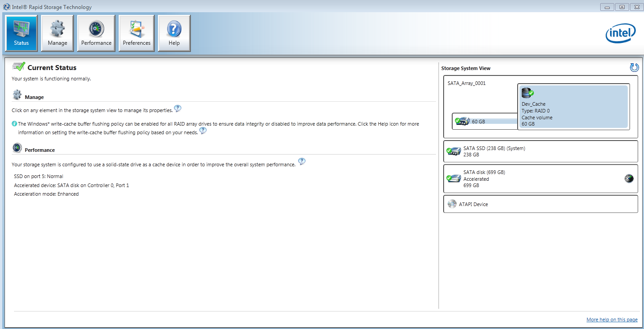This screenshot has height=329, width=644.
Task: Click the Manage section heading
Action: 34,97
